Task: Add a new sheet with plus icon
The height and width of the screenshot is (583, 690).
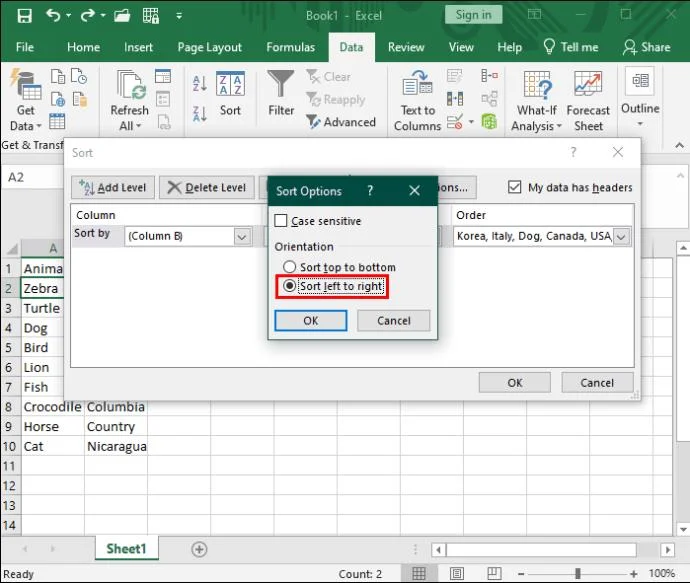Action: 199,549
